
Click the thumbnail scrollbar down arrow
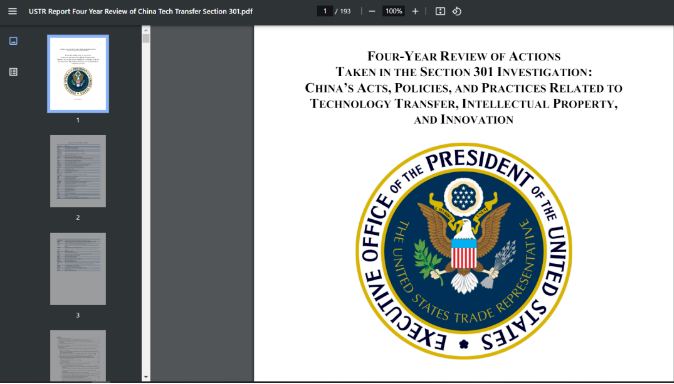point(146,377)
